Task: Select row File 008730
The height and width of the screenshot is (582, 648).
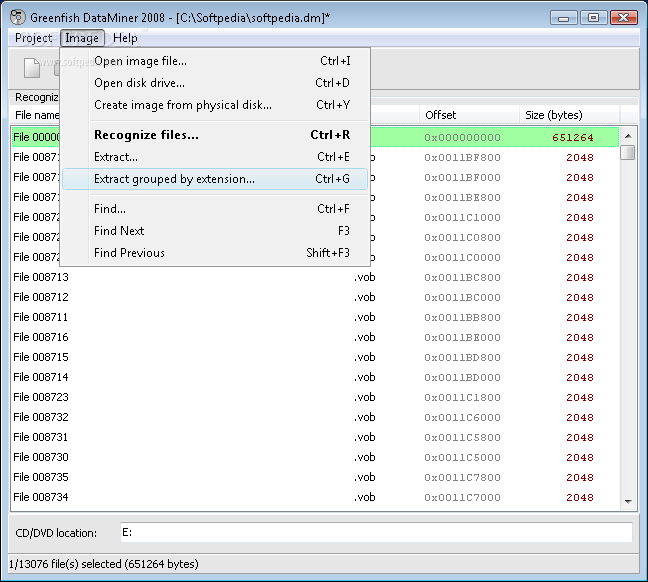Action: [x=315, y=457]
